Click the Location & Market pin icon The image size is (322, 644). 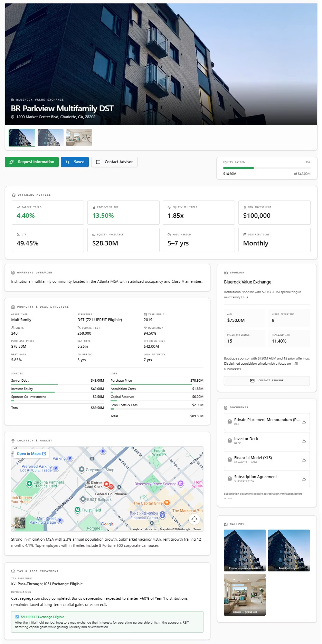click(x=13, y=441)
